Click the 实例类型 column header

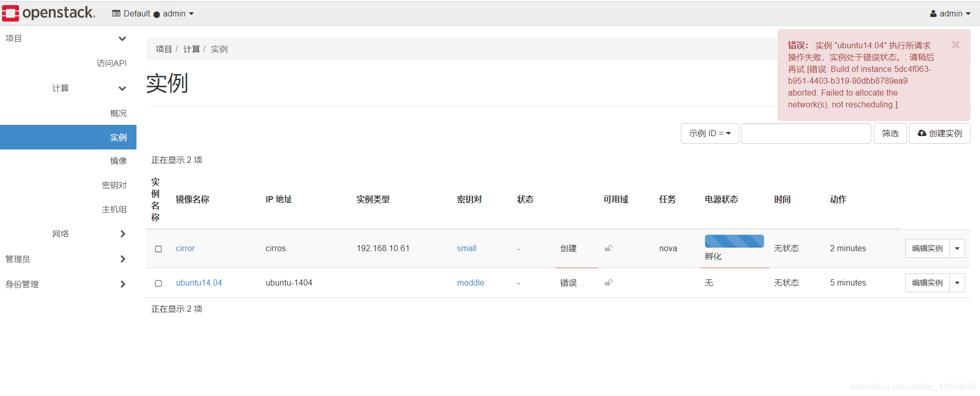click(x=373, y=199)
